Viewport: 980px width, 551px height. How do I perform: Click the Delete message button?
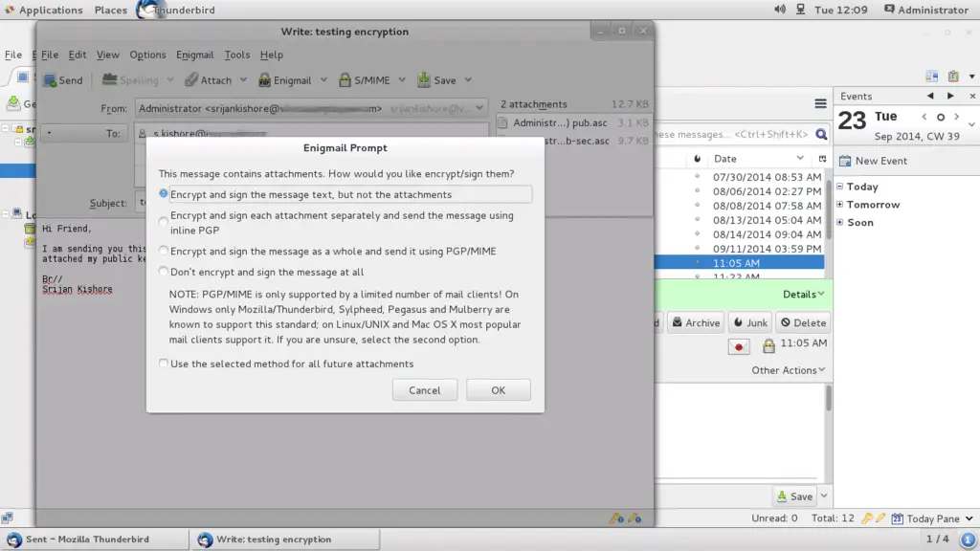(803, 323)
